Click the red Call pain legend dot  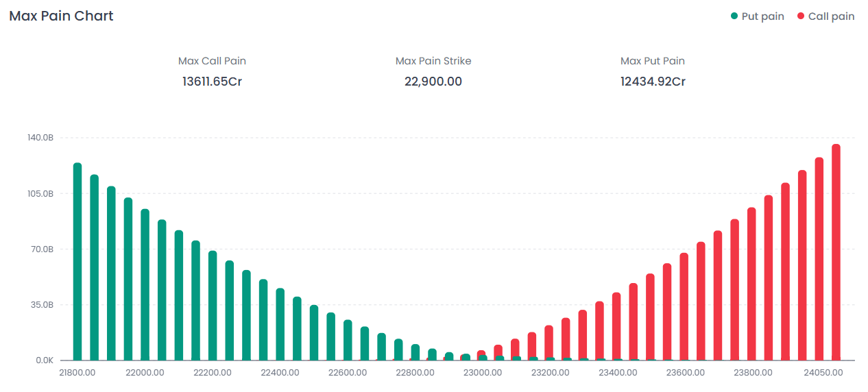[801, 16]
